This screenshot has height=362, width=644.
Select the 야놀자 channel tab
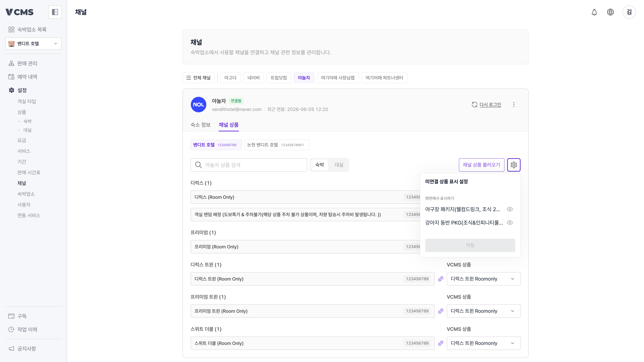point(304,78)
